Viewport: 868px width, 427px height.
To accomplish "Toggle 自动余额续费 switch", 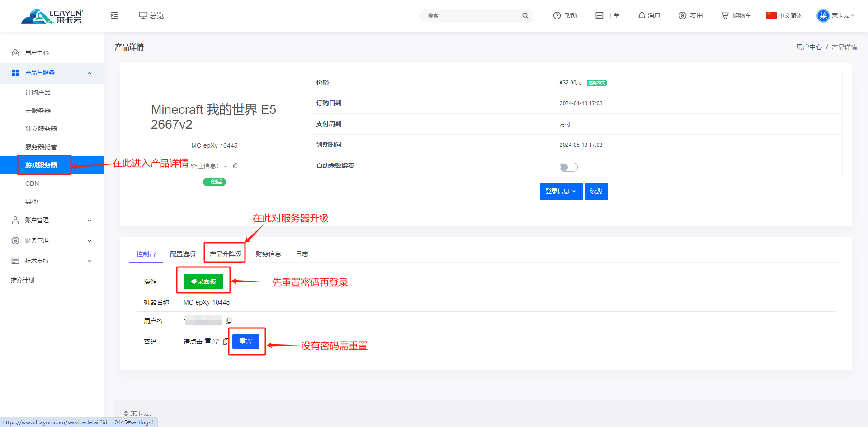I will pos(569,167).
